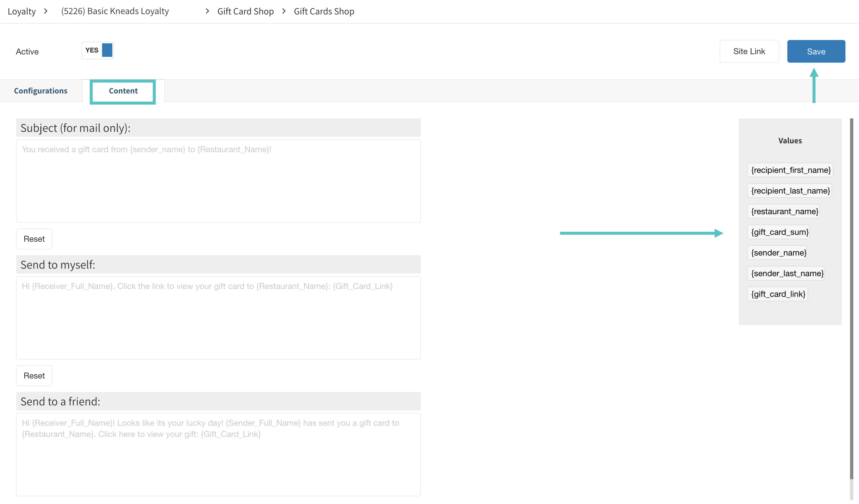Focus the Subject mail text field
Image resolution: width=859 pixels, height=504 pixels.
(218, 181)
